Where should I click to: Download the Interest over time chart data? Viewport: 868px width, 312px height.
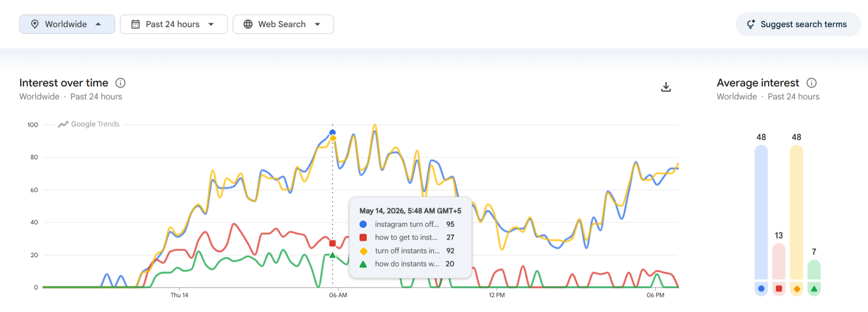666,87
